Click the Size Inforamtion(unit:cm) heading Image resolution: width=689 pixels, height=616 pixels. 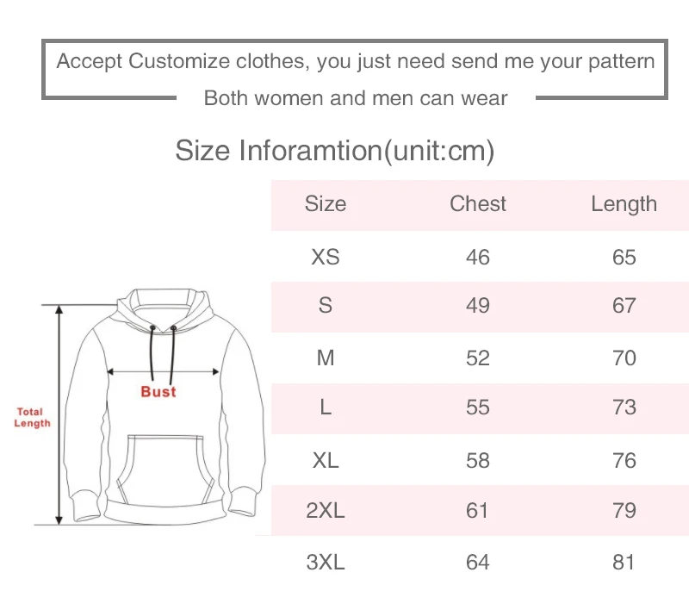click(335, 151)
